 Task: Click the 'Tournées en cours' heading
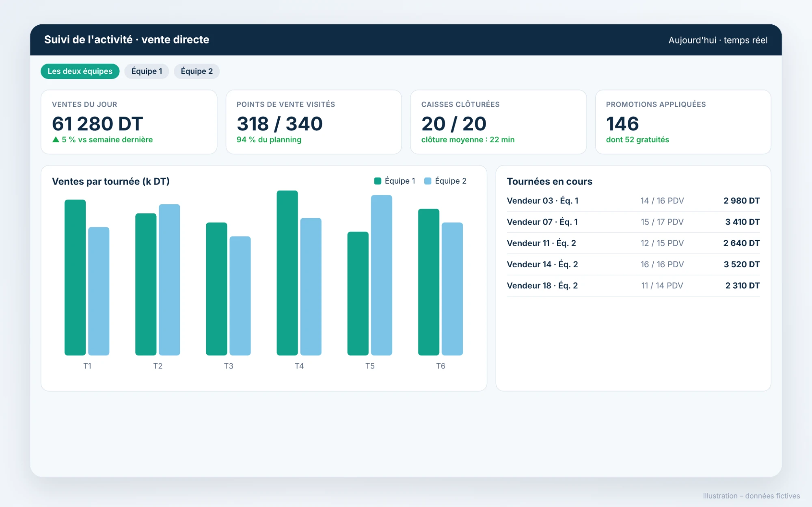coord(549,181)
